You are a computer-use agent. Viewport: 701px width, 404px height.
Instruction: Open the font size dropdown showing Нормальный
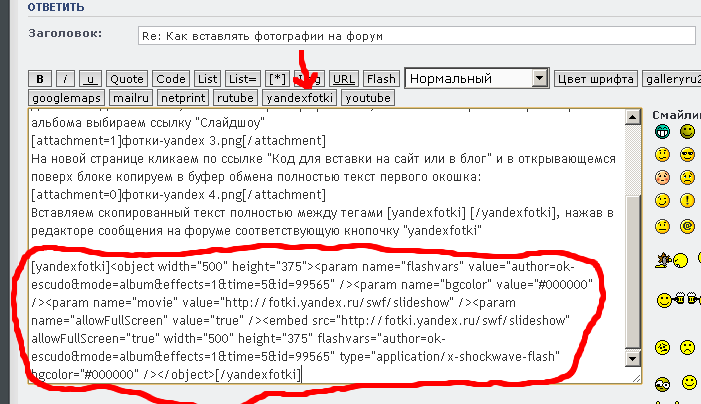(x=540, y=78)
